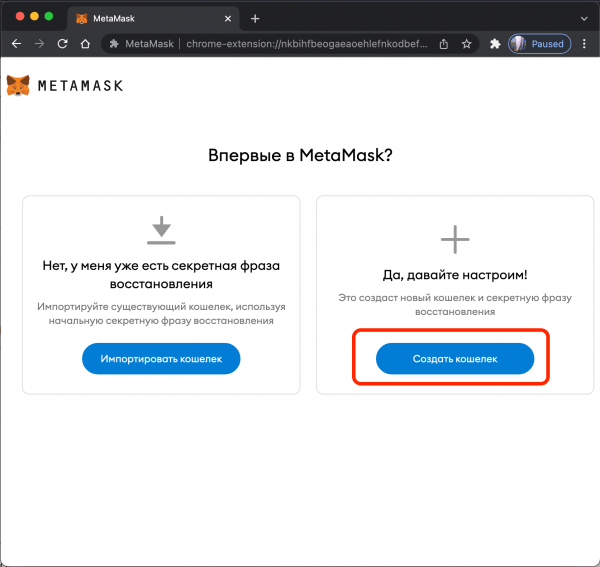Open a new tab with plus button
This screenshot has height=567, width=600.
[x=255, y=18]
